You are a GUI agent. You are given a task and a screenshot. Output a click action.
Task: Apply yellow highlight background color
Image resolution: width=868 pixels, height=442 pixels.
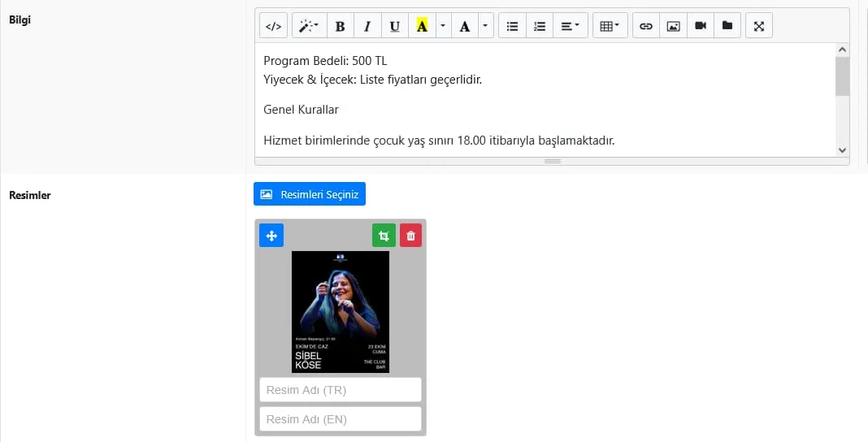pyautogui.click(x=422, y=26)
